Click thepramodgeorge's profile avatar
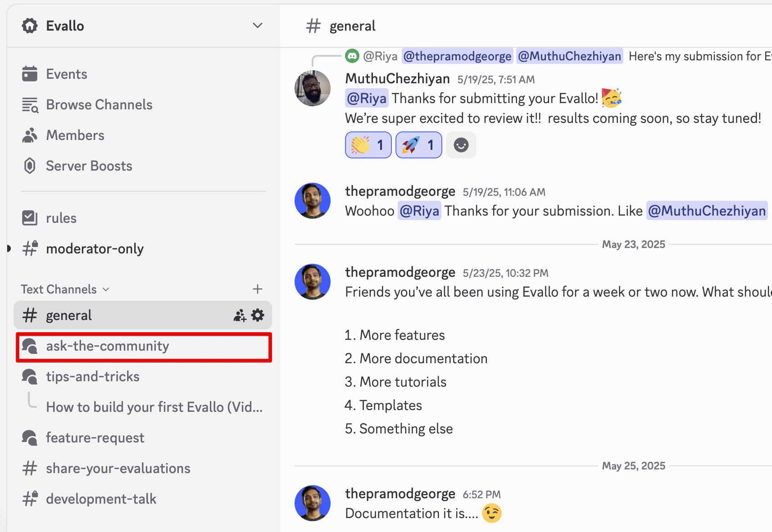 pos(313,201)
